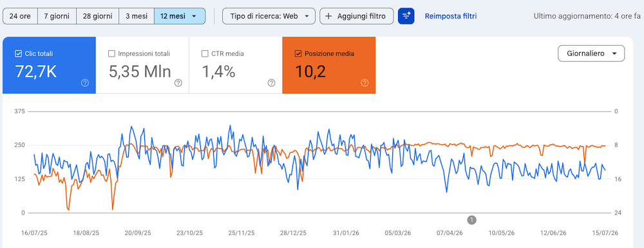Click the 250 left axis label
The image size is (644, 248).
tap(20, 145)
